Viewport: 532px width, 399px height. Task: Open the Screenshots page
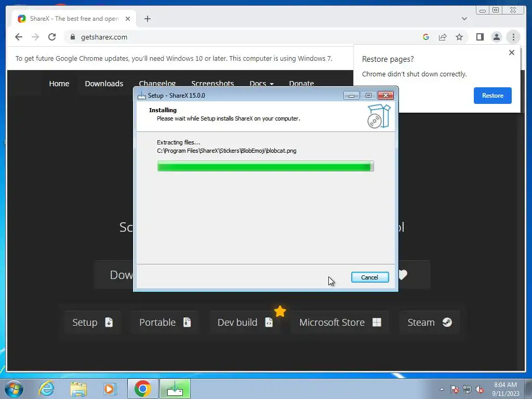point(212,83)
